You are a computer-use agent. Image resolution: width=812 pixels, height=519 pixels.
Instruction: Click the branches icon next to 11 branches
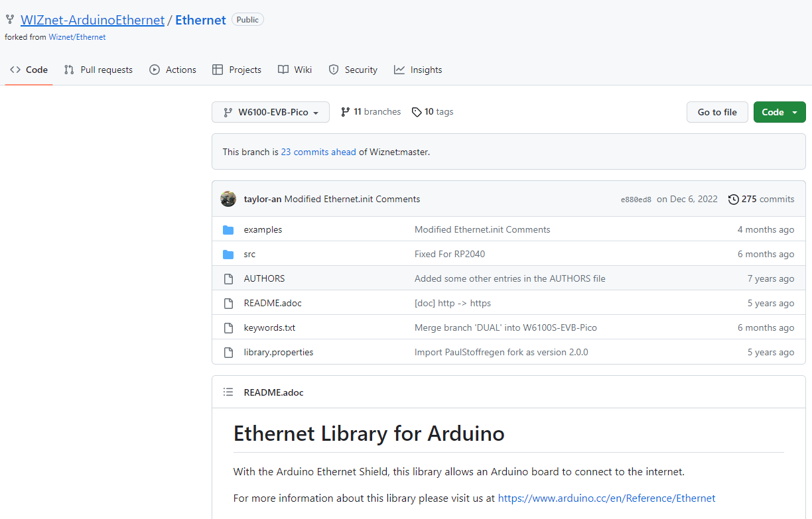tap(345, 112)
